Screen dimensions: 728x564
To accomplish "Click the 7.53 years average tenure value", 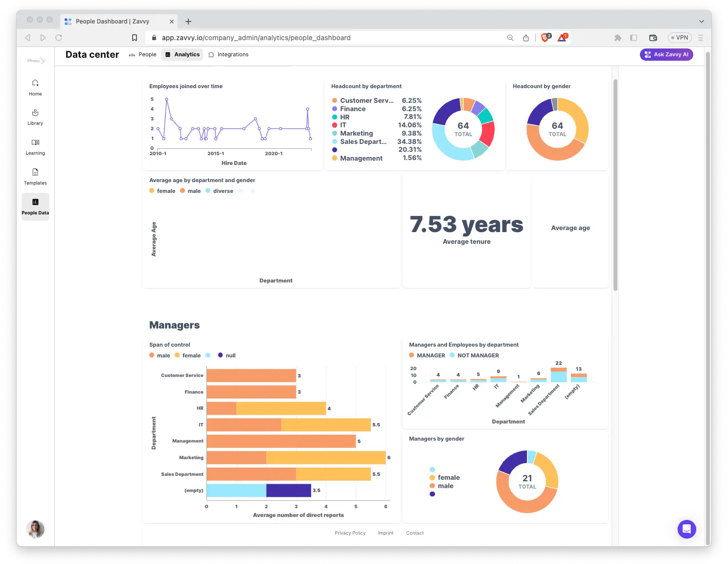I will (466, 224).
